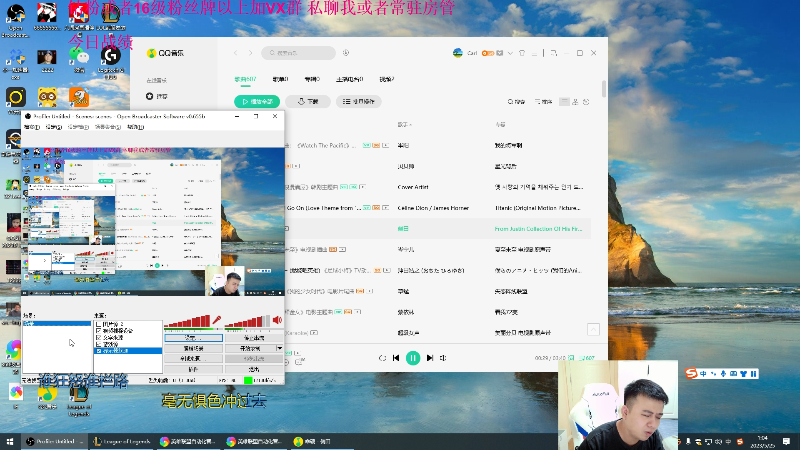
Task: Select the third tab in QQ Music library
Action: click(x=312, y=79)
